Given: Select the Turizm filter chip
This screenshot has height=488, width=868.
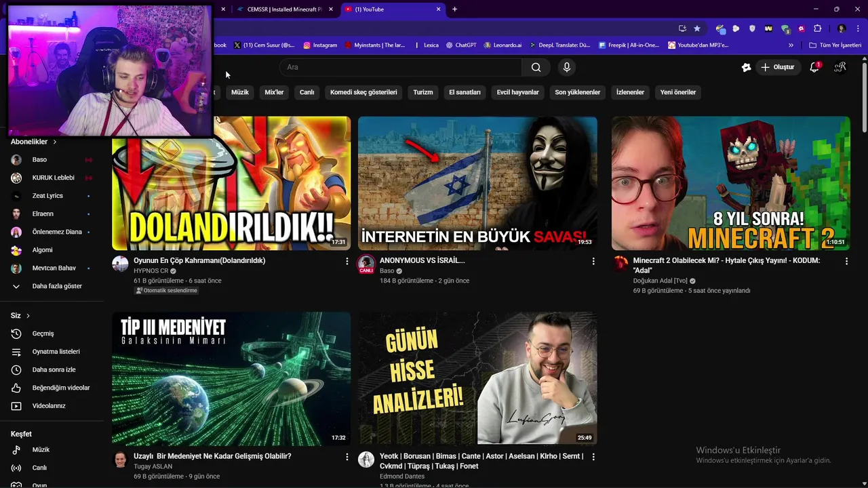Looking at the screenshot, I should (423, 92).
